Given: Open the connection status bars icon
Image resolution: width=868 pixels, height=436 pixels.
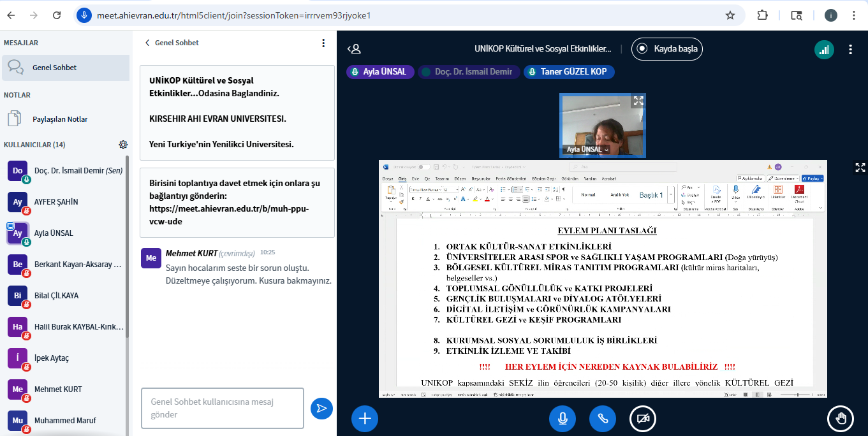Looking at the screenshot, I should point(824,49).
